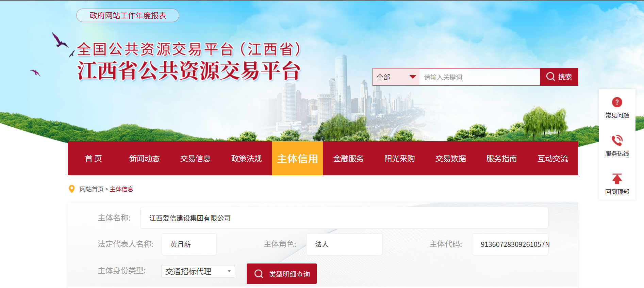Viewport: 644px width, 288px height.
Task: Click the 网站首页 breadcrumb link
Action: pyautogui.click(x=92, y=189)
